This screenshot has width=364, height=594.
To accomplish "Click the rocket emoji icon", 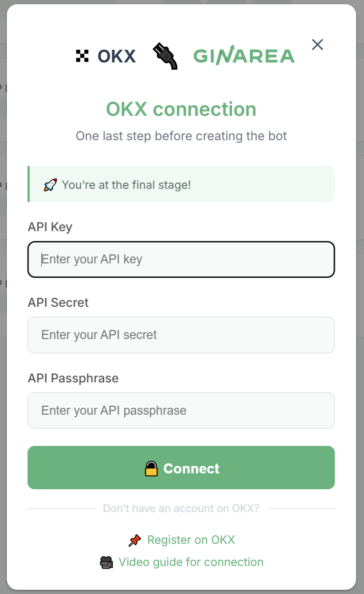I will pos(50,185).
